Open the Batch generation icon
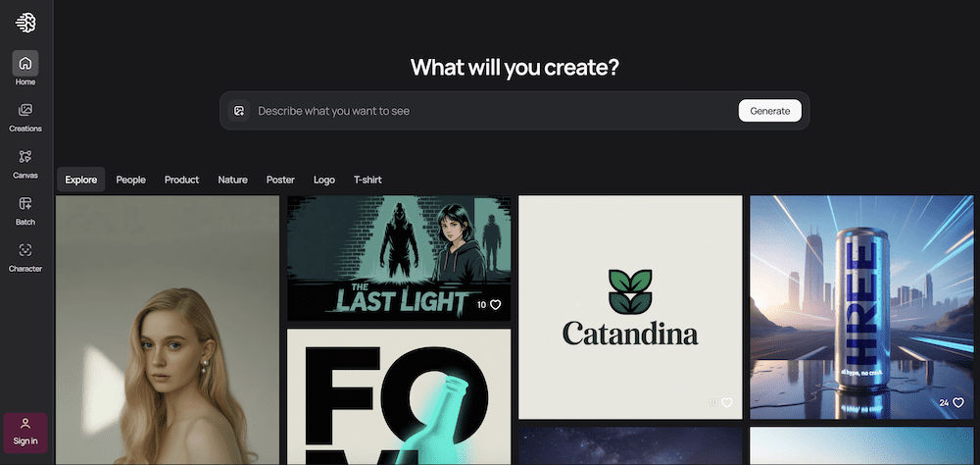Screen dimensions: 980x465 [x=25, y=203]
